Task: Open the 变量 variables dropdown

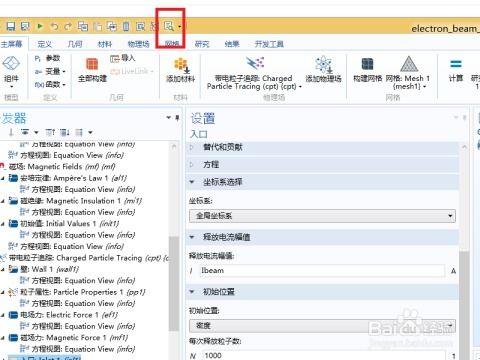Action: (x=50, y=71)
